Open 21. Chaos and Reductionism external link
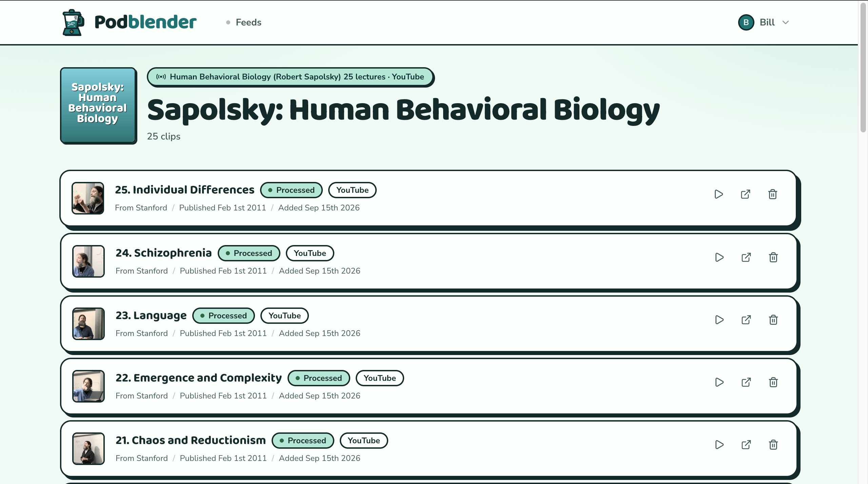Image resolution: width=868 pixels, height=484 pixels. (746, 445)
